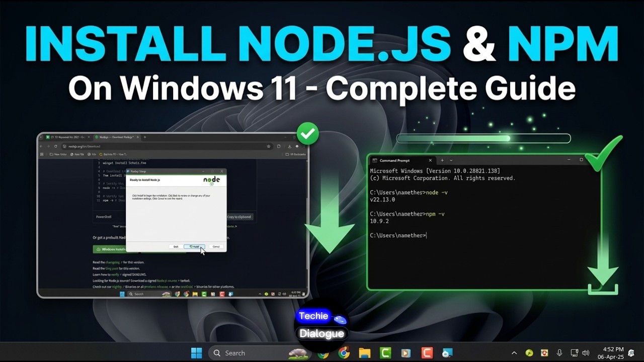Open network settings from the tray
This screenshot has height=362, width=644.
click(x=574, y=353)
